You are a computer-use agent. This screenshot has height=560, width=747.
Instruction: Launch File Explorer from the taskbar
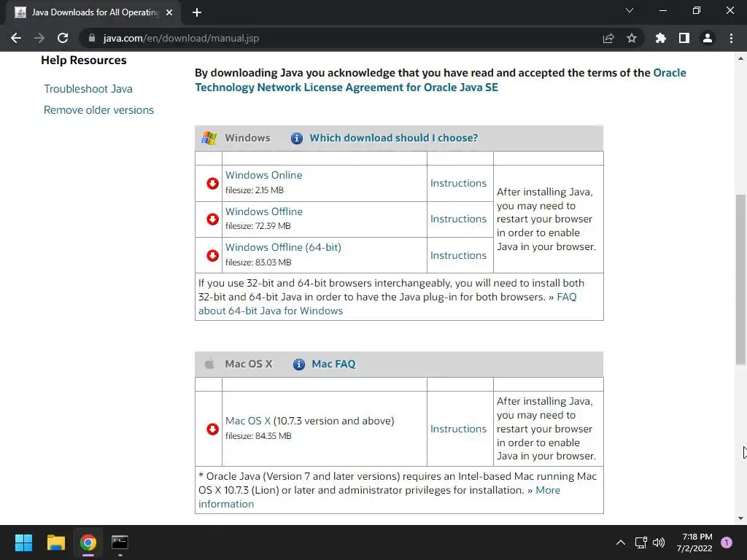click(55, 542)
